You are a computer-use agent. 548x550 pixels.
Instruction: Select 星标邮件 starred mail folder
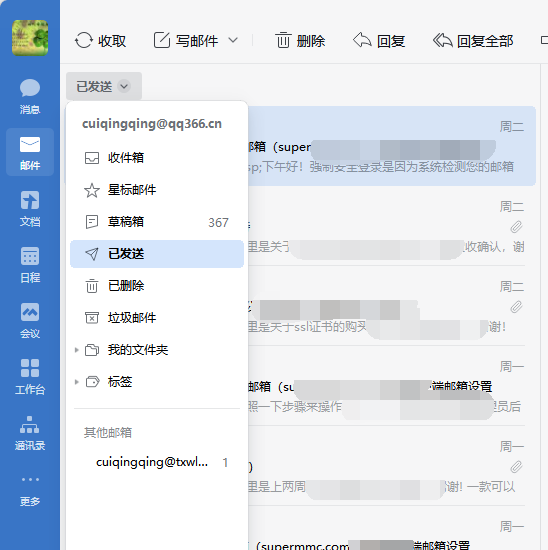coord(157,190)
